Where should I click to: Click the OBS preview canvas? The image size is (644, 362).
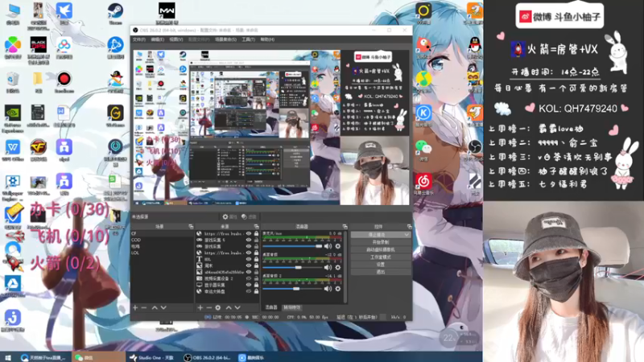(x=271, y=128)
